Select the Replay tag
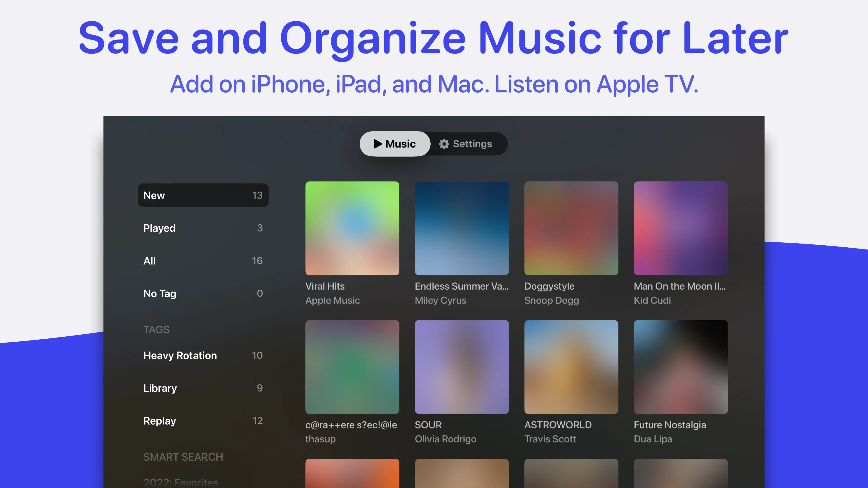The height and width of the screenshot is (488, 868). [203, 421]
